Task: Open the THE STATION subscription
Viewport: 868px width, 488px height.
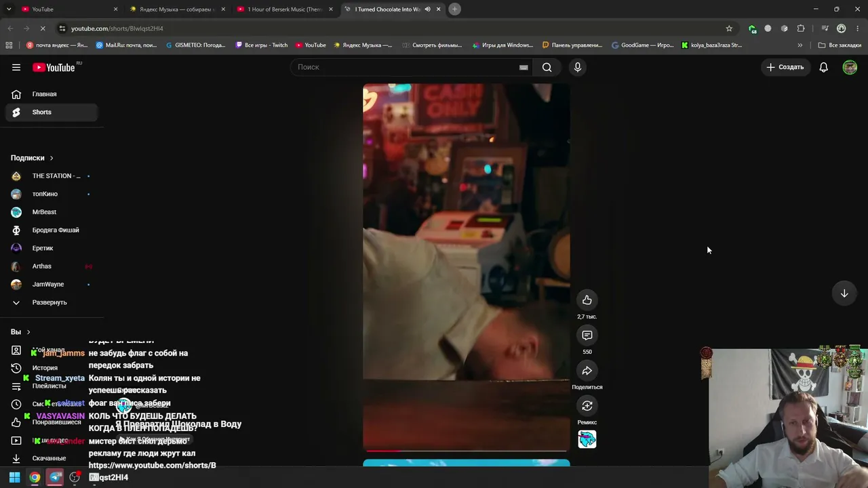Action: point(52,176)
